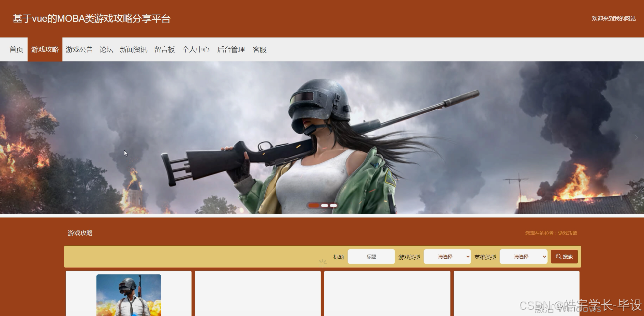644x316 pixels.
Task: Go to the 个人中心 tab
Action: [x=196, y=50]
